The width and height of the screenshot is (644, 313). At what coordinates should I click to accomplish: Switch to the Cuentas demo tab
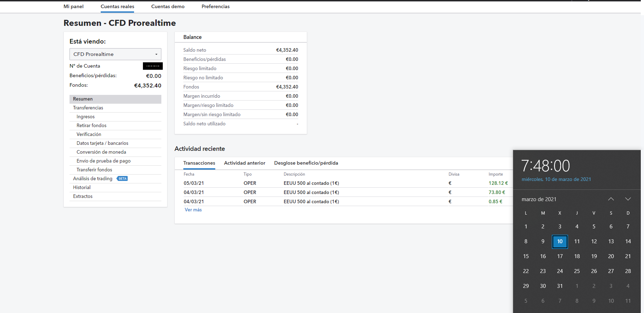(x=168, y=6)
